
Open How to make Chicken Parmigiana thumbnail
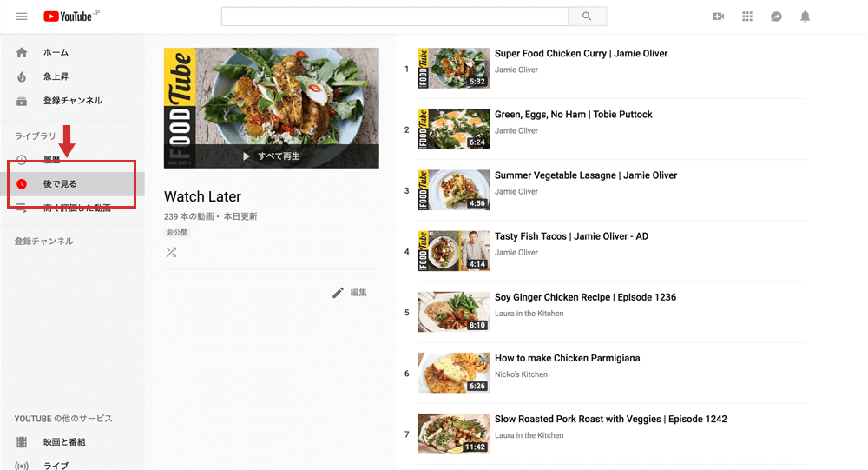453,373
